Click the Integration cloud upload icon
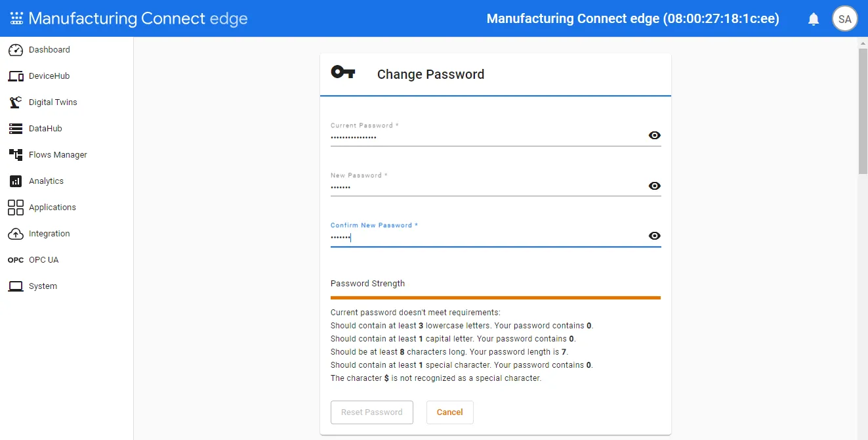 [x=16, y=234]
